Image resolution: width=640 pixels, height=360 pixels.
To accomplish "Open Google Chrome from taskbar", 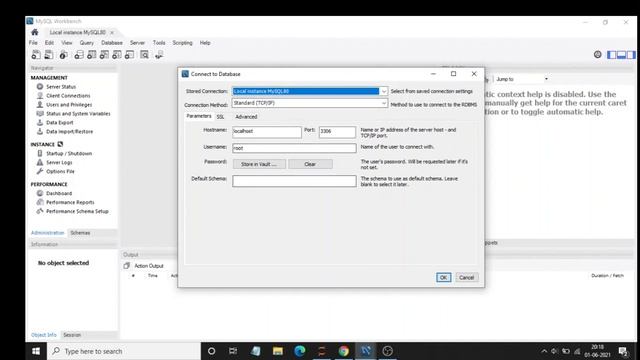I will pyautogui.click(x=344, y=351).
